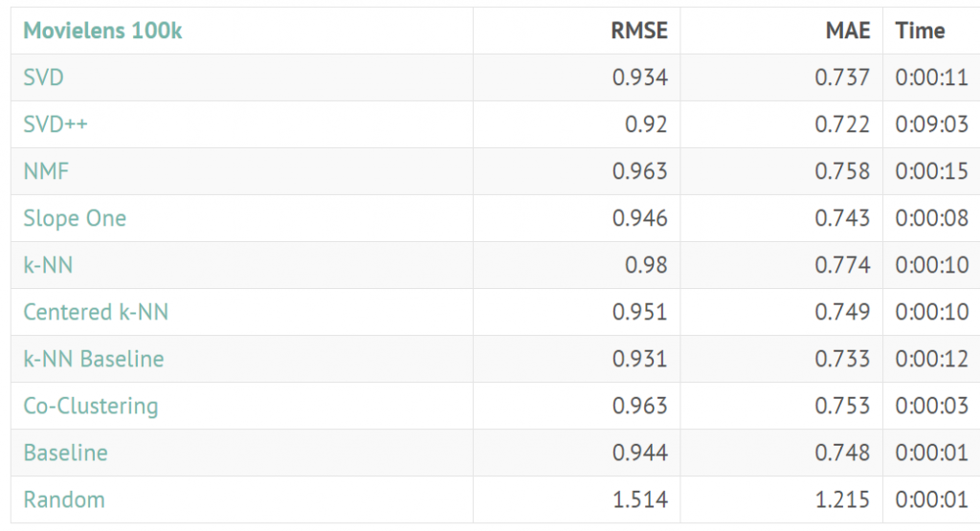Open the Slope One link
The image size is (980, 531).
(75, 219)
